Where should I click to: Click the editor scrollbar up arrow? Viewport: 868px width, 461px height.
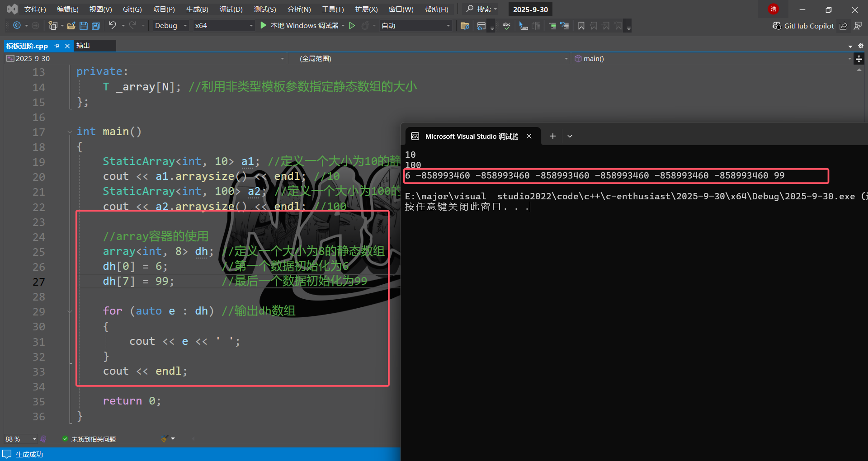tap(859, 70)
